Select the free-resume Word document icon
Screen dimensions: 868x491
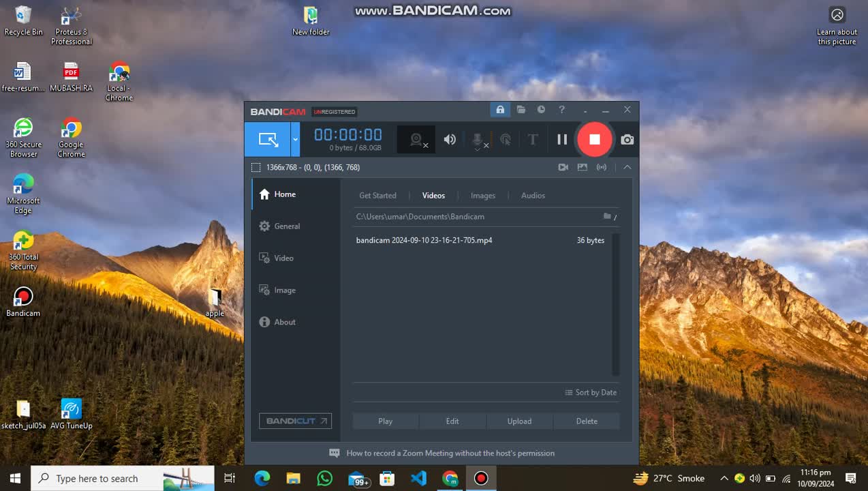23,77
